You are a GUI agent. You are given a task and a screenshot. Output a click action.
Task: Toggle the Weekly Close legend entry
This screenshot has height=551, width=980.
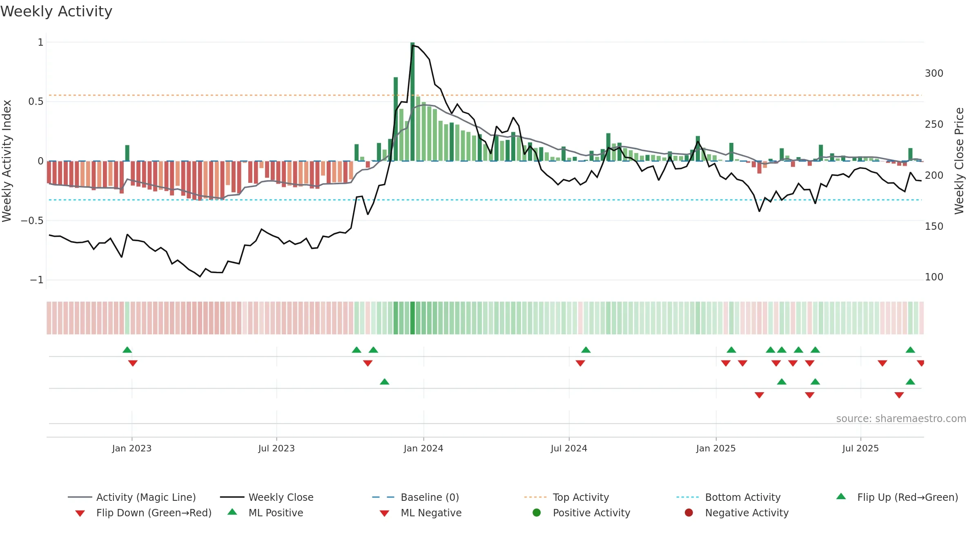point(267,497)
